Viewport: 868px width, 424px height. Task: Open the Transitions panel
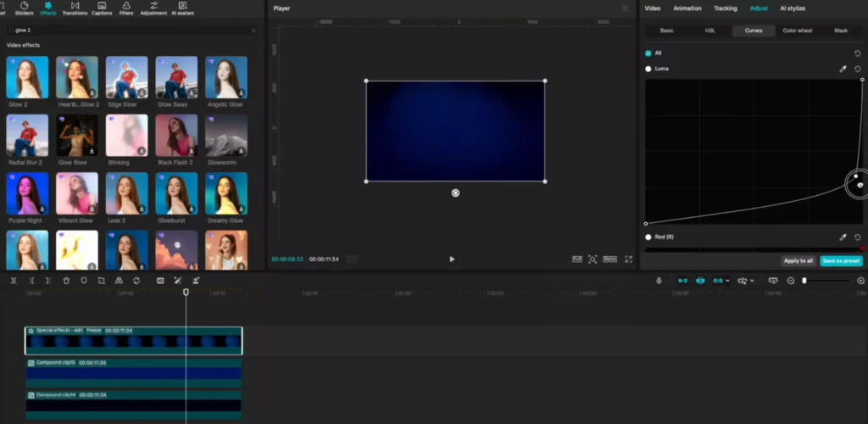[x=75, y=8]
